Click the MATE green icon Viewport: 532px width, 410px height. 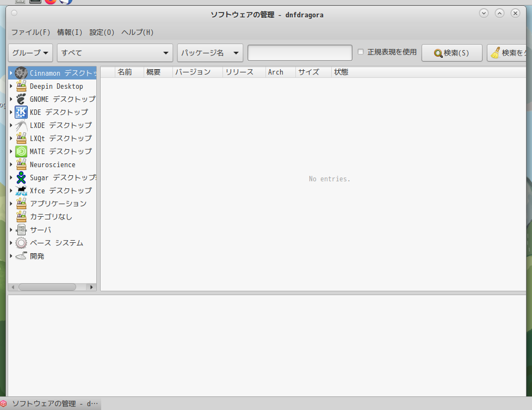point(21,151)
